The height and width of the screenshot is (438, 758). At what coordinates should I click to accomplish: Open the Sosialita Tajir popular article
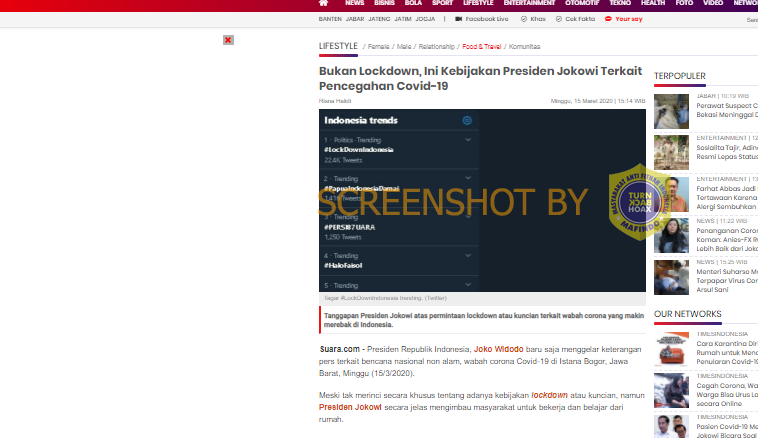click(x=727, y=152)
